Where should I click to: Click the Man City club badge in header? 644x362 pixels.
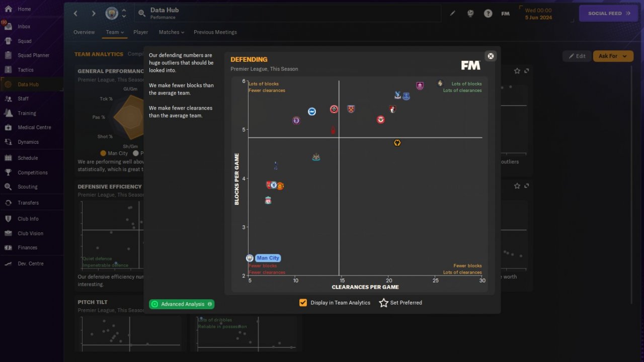coord(111,14)
